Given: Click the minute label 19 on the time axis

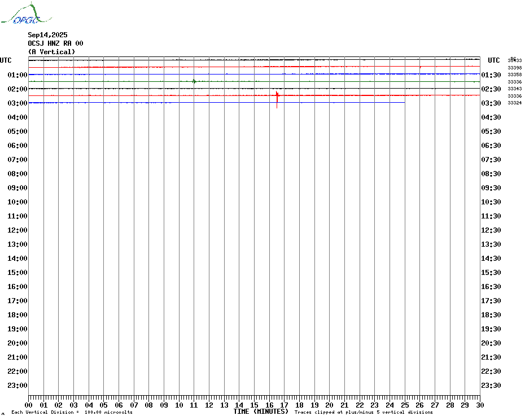Looking at the screenshot, I should point(314,405).
